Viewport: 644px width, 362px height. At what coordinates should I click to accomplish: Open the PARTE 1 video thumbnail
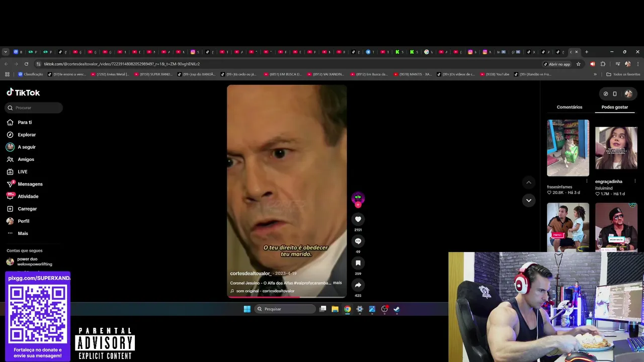point(568,227)
